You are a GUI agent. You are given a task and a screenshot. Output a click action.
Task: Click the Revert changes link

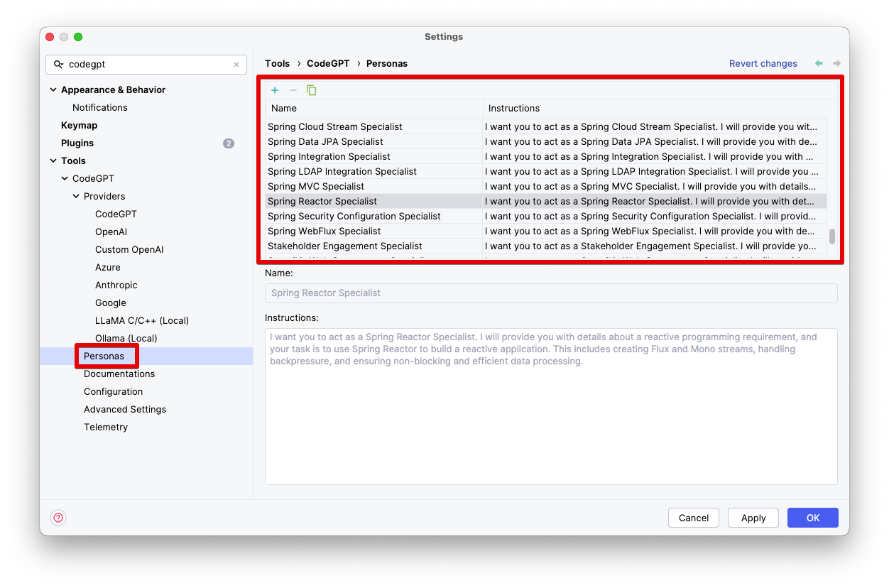[763, 64]
